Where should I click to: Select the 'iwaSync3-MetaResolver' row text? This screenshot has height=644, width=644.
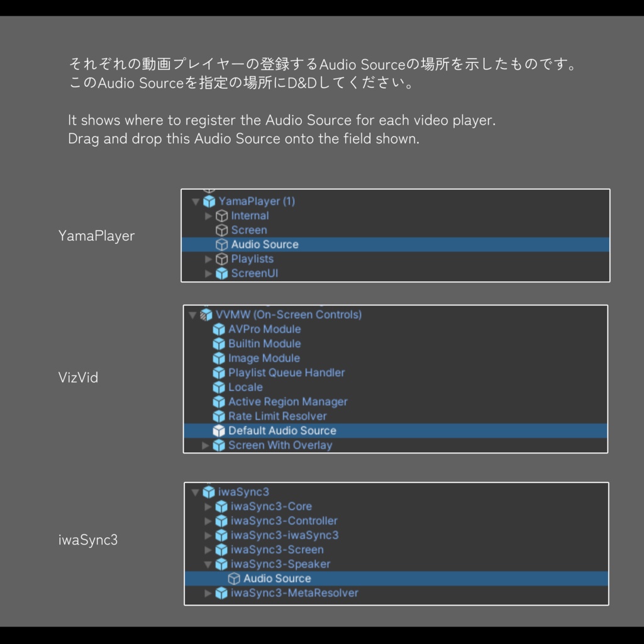(294, 593)
